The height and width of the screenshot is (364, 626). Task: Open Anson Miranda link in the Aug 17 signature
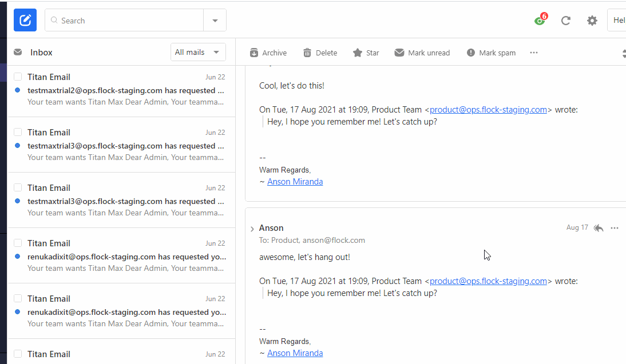295,353
